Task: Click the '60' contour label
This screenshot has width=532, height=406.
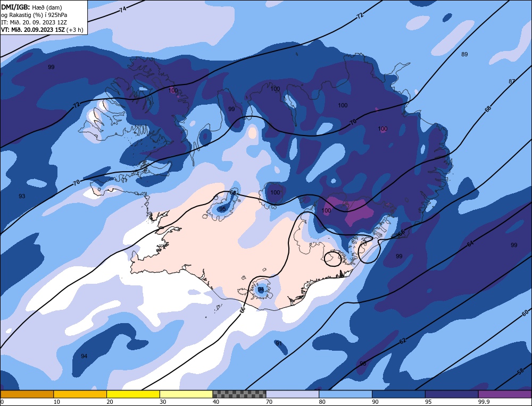Action: (525, 313)
